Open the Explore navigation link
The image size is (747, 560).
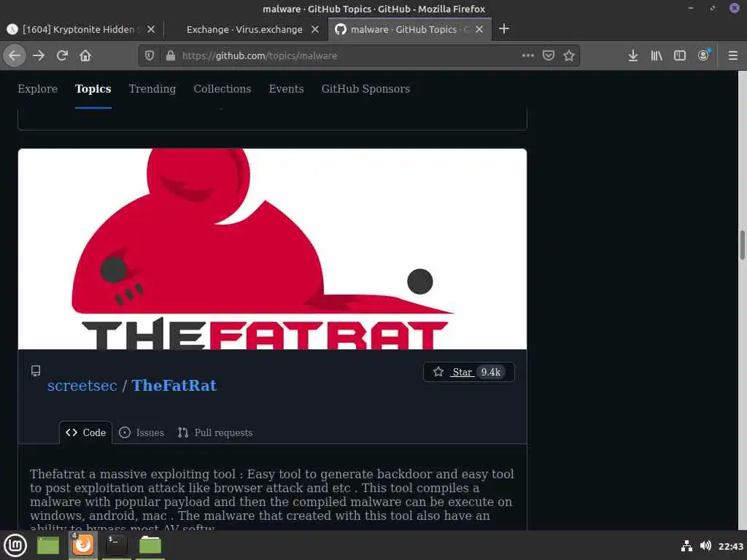38,88
